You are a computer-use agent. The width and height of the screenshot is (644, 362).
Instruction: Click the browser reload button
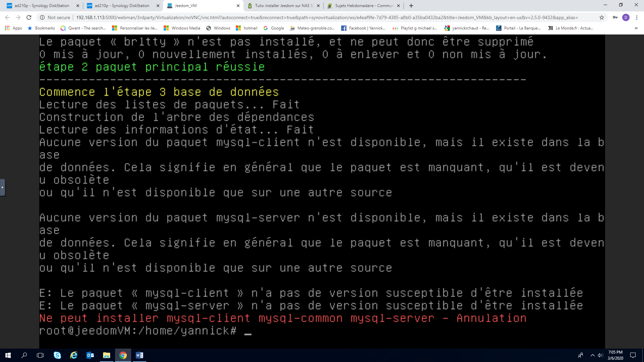[x=29, y=17]
